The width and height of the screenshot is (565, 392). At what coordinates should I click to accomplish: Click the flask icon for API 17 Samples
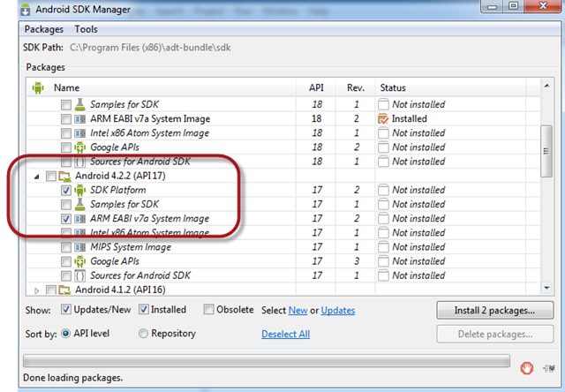(80, 204)
